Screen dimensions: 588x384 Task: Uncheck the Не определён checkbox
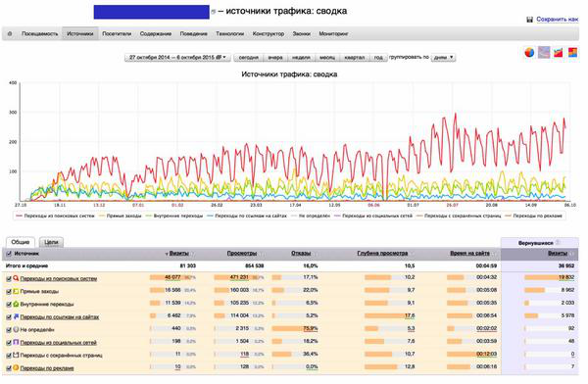(9, 330)
